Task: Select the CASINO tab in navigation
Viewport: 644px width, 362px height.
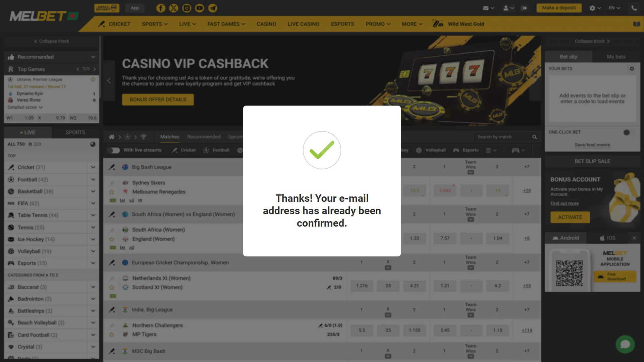Action: (266, 24)
